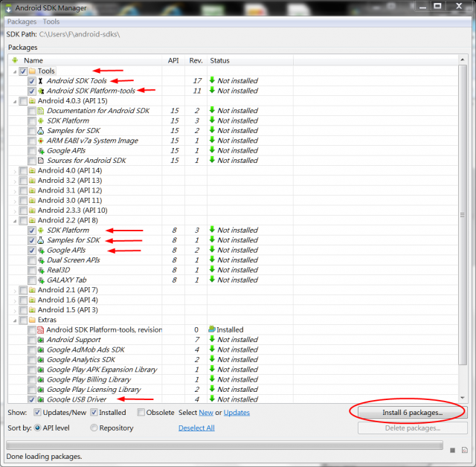Click the API 8 Samples for SDK flask icon
Image resolution: width=476 pixels, height=467 pixels.
[x=41, y=240]
